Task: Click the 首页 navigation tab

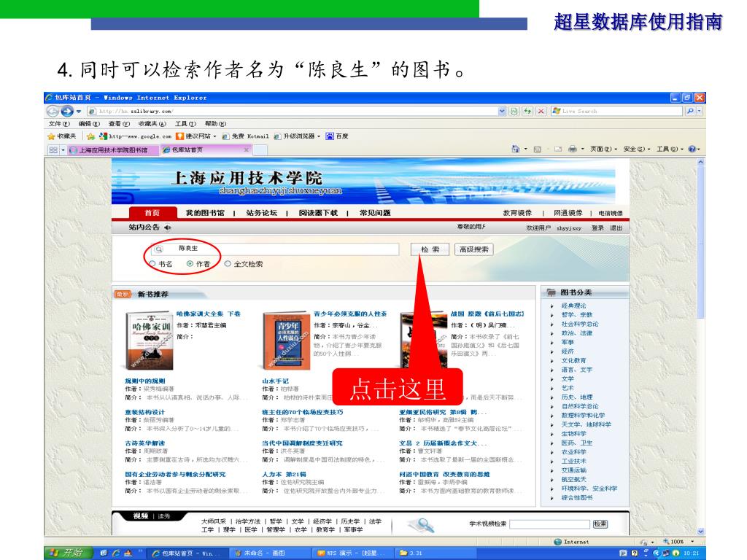Action: (x=152, y=213)
